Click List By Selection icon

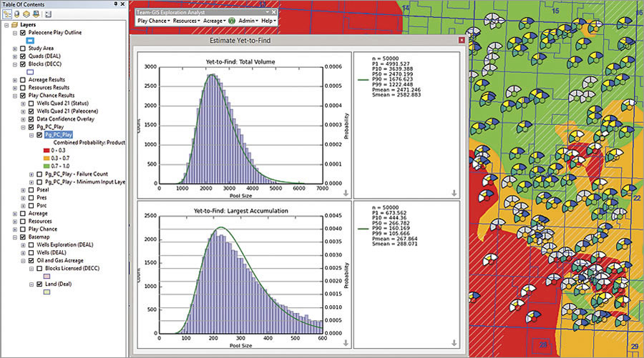pyautogui.click(x=36, y=14)
